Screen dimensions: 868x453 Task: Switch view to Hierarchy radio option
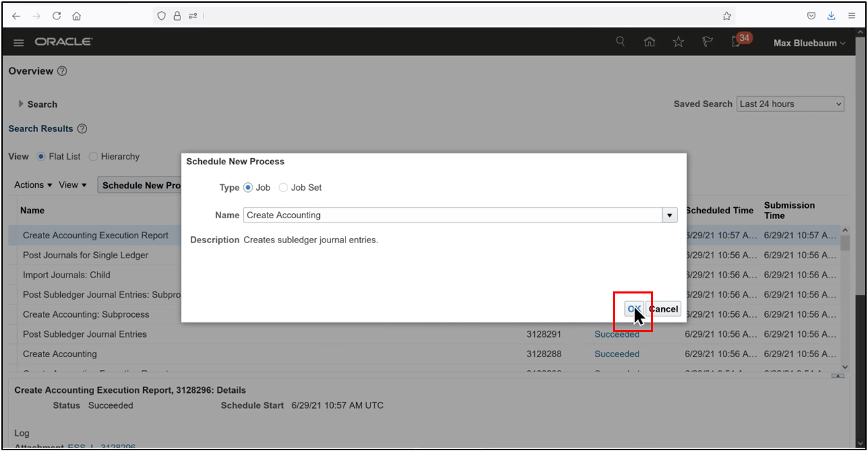(x=93, y=156)
